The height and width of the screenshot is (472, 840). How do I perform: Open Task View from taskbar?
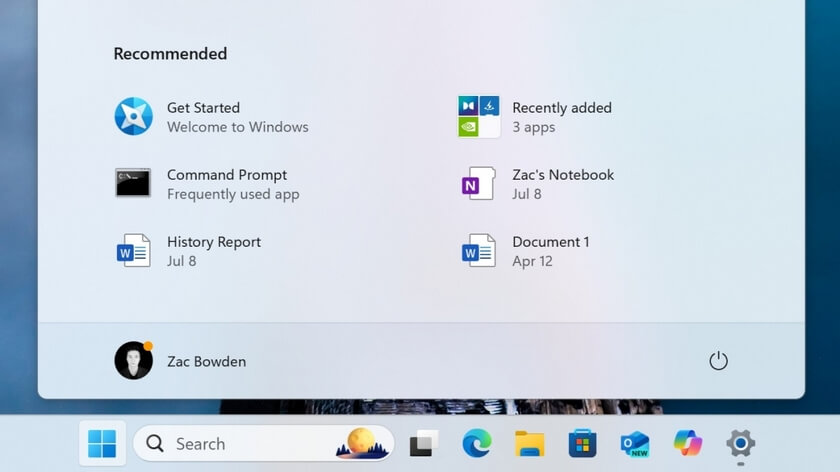[x=423, y=443]
